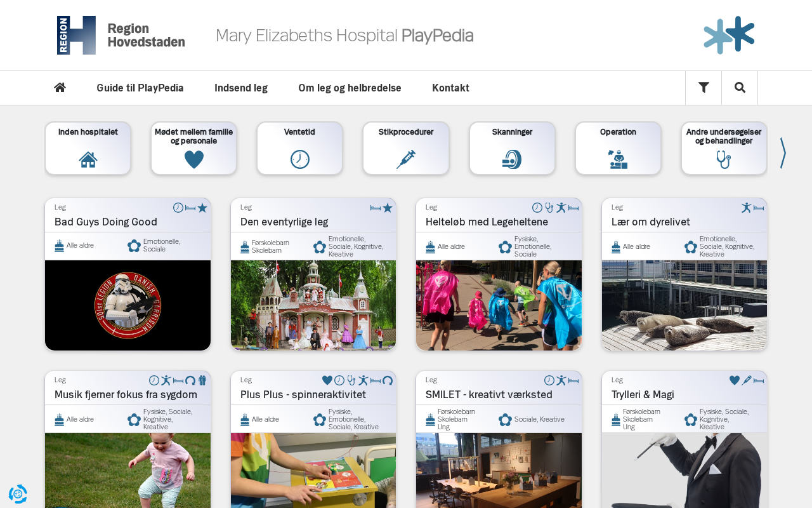Show more categories with right chevron arrow
Screen dimensions: 812x508
point(783,152)
